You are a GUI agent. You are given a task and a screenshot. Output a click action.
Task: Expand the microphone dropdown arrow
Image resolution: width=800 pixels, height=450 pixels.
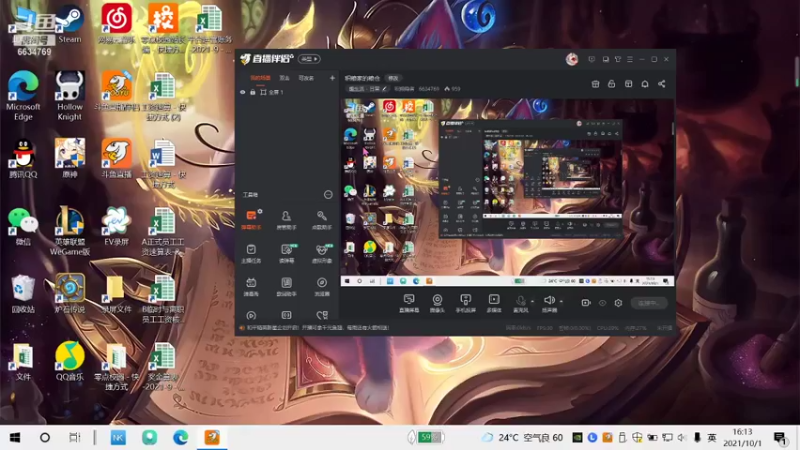[x=532, y=302]
